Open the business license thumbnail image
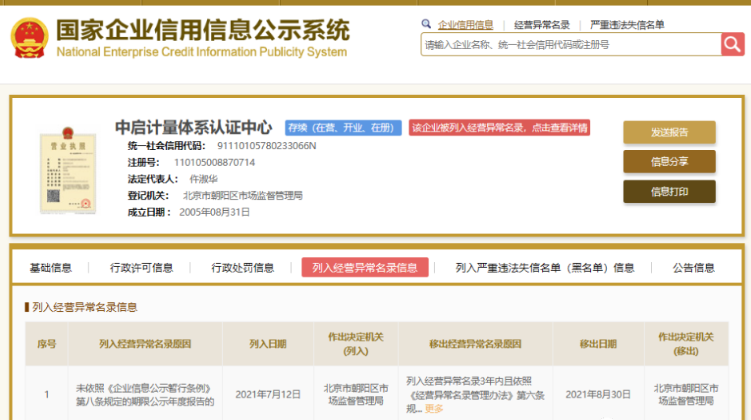 (68, 170)
